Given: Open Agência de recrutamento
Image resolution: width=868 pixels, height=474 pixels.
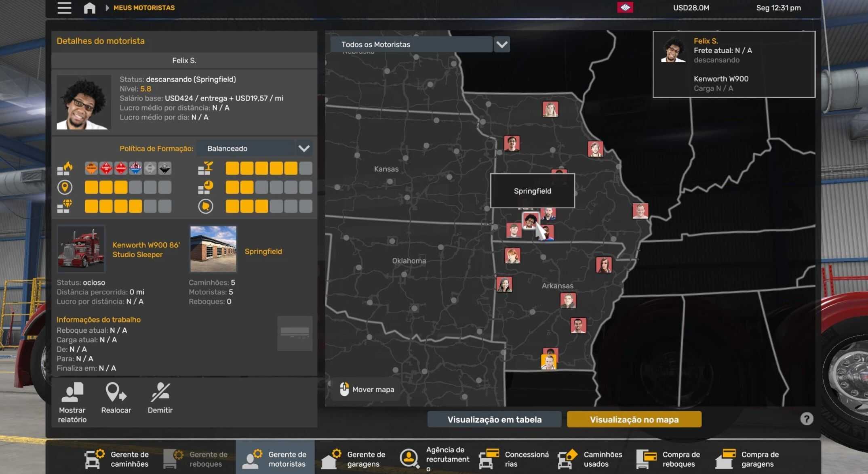Looking at the screenshot, I should point(435,459).
